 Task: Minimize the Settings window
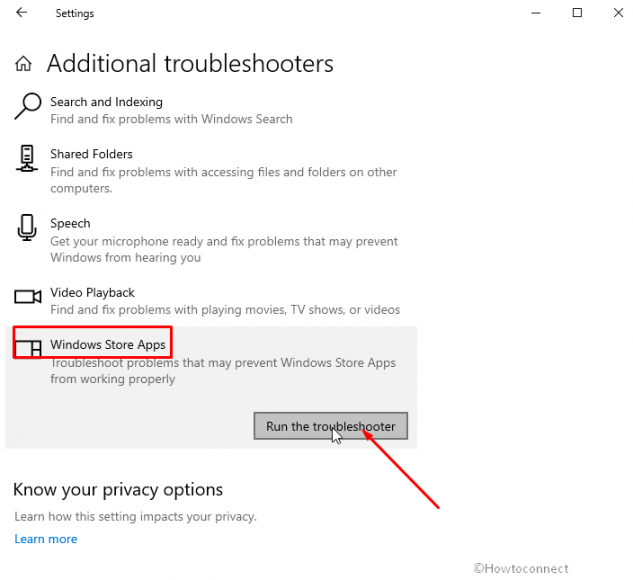(536, 13)
